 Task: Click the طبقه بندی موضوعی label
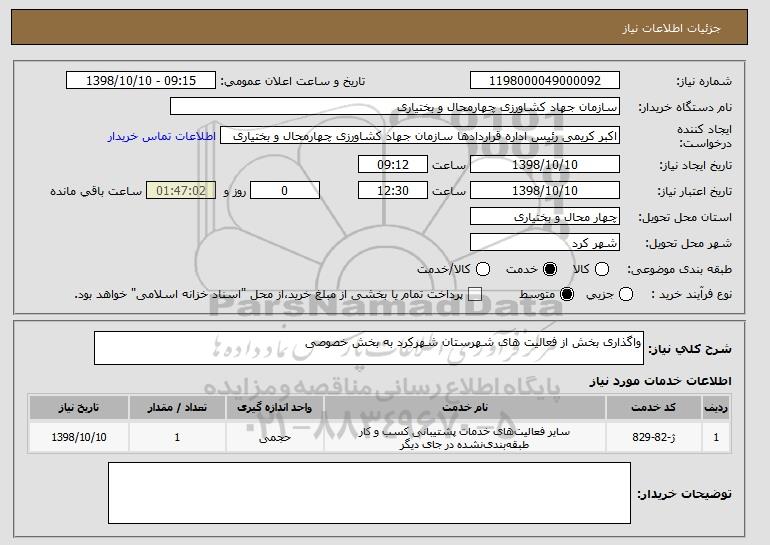(679, 269)
